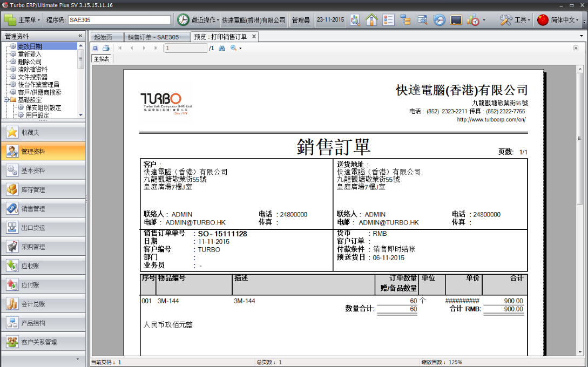Open the 最近操作 recent operations clock icon
This screenshot has width=588, height=367.
(x=183, y=20)
